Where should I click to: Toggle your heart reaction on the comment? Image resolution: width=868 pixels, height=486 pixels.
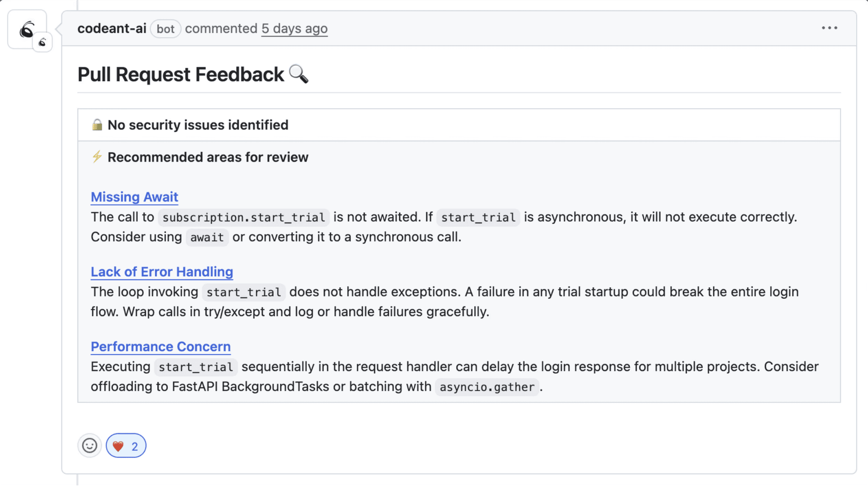coord(125,445)
